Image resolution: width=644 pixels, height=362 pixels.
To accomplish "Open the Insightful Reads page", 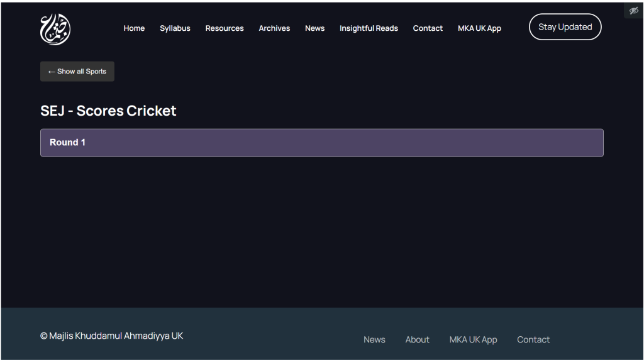I will [x=369, y=28].
